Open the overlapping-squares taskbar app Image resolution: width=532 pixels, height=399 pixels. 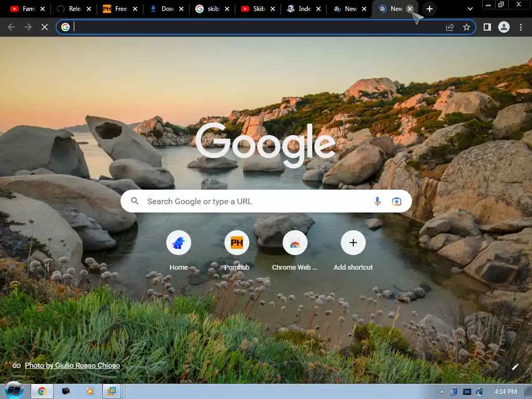111,391
